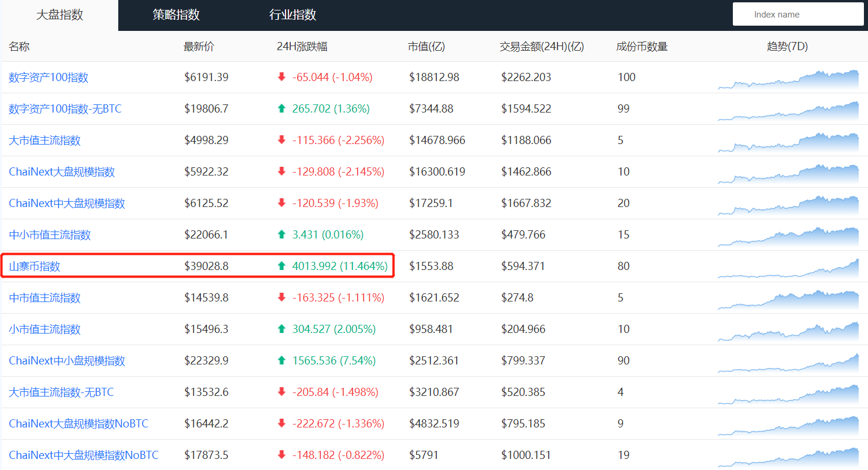Select the market cap $3210.867
868x470 pixels.
click(434, 392)
